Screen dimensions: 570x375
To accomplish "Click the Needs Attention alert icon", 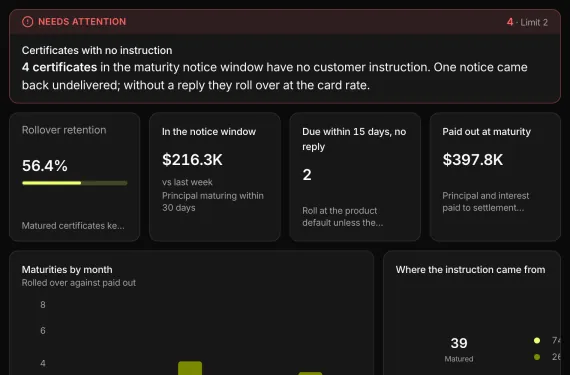I will [x=27, y=22].
